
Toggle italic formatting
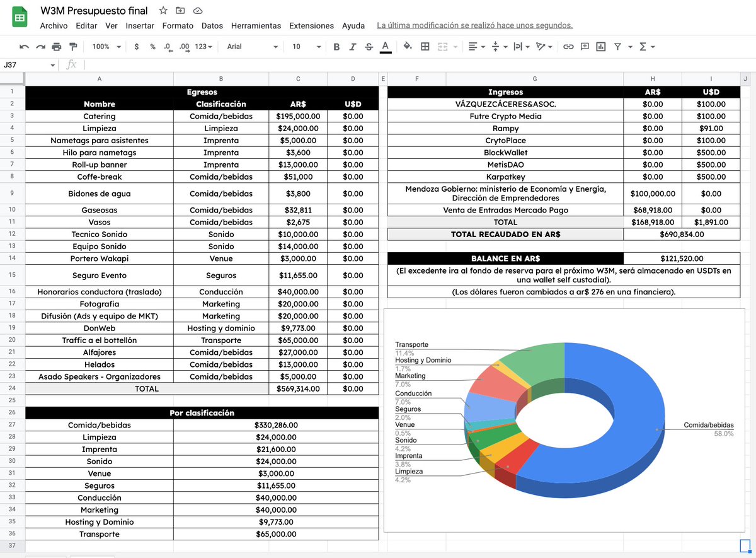[x=353, y=47]
